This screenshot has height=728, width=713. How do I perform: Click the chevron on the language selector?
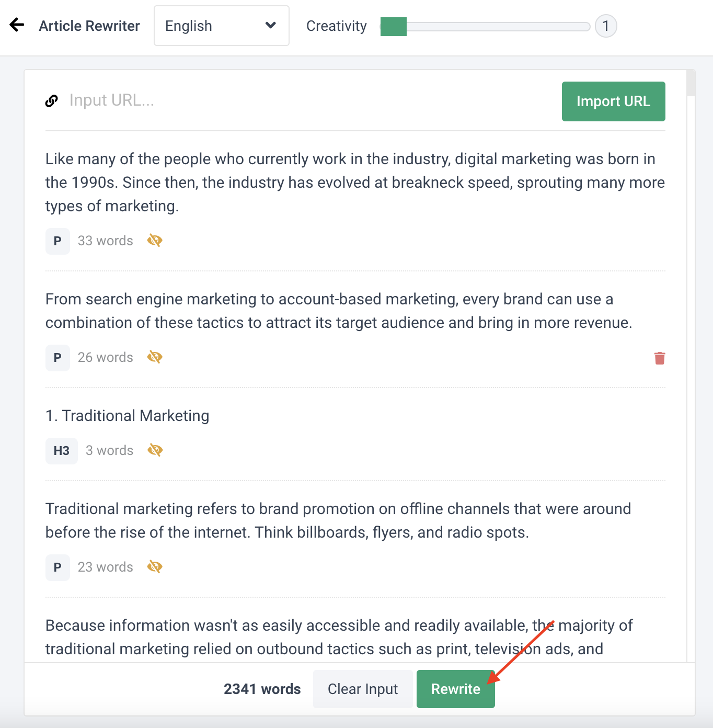tap(271, 25)
